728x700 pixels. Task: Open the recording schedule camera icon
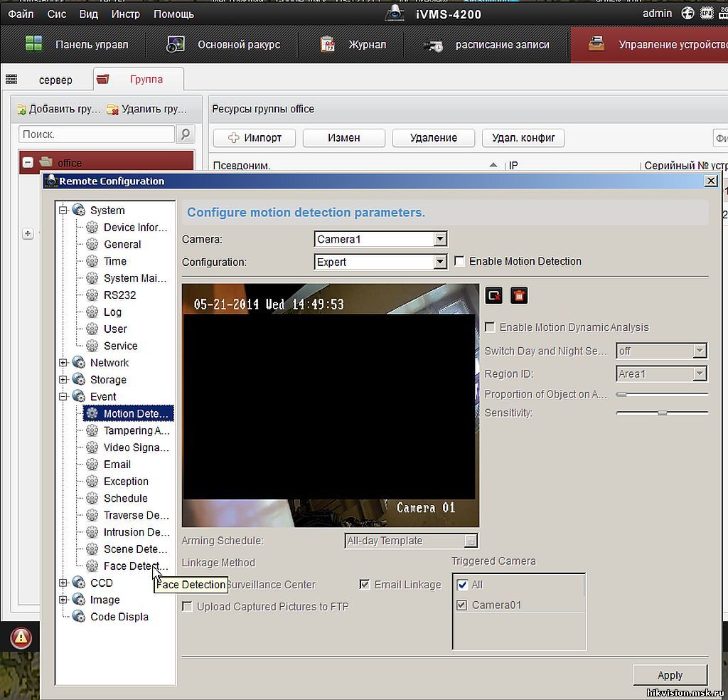pos(433,45)
